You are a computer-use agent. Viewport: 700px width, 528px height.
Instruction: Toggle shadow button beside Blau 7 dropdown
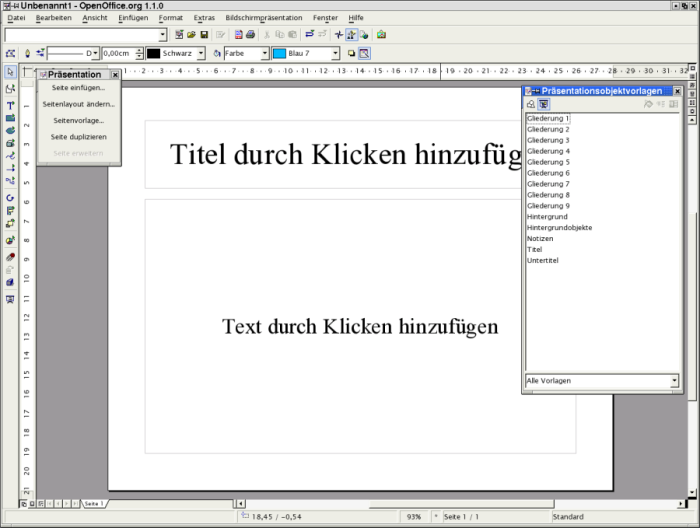(352, 53)
